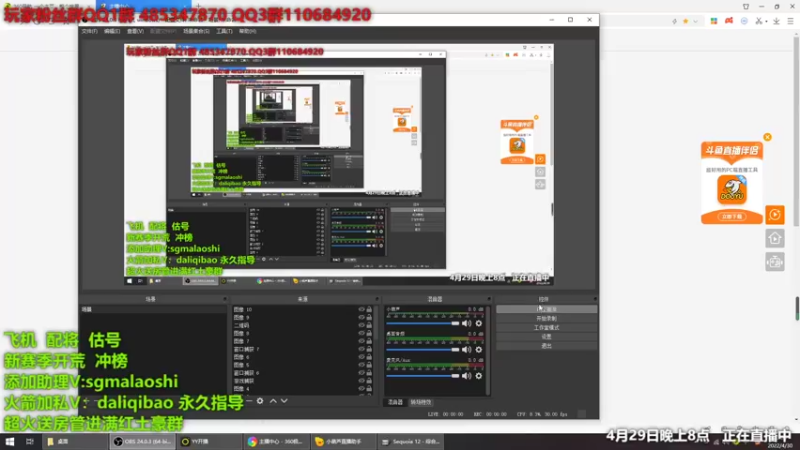Toggle visibility of the 图像 7 source
The width and height of the screenshot is (800, 450).
pyautogui.click(x=361, y=341)
